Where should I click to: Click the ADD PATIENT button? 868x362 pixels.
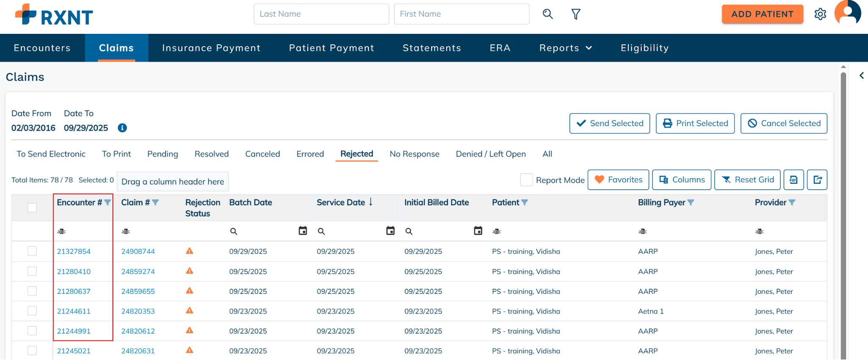pyautogui.click(x=762, y=14)
